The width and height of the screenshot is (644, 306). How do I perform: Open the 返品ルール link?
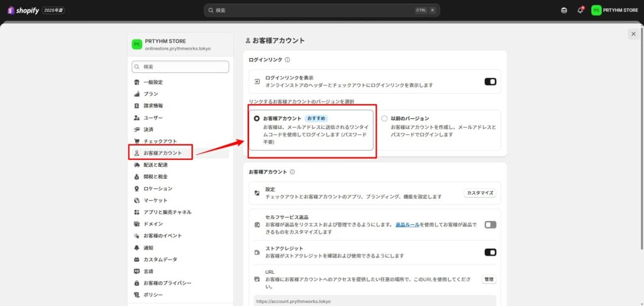point(408,225)
